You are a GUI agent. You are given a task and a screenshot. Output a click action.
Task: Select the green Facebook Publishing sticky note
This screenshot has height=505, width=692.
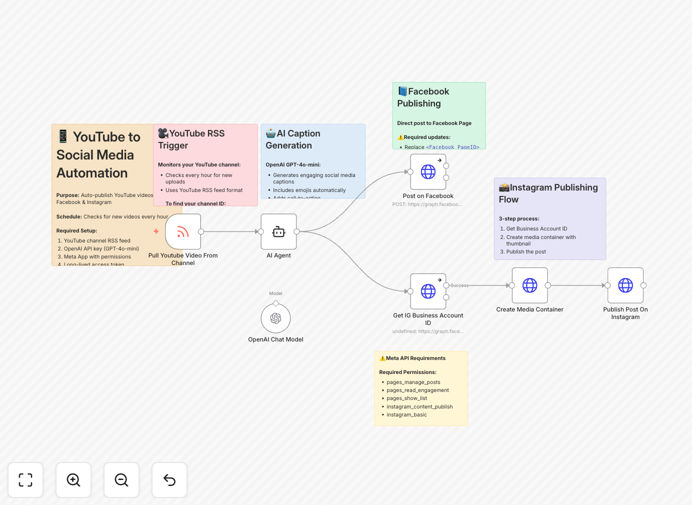point(439,116)
